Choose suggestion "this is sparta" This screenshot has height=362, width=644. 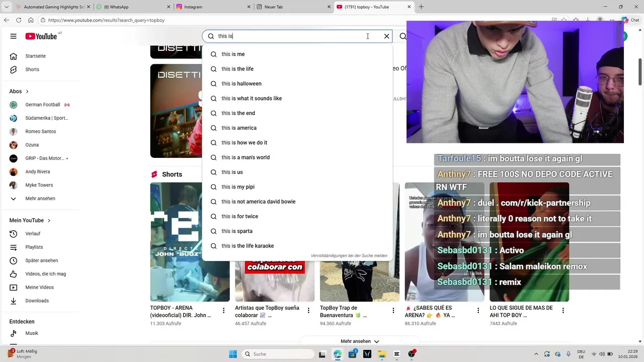pyautogui.click(x=297, y=231)
